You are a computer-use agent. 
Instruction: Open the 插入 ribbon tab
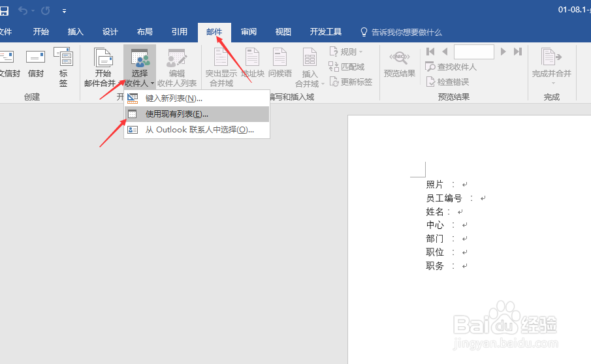pos(75,32)
